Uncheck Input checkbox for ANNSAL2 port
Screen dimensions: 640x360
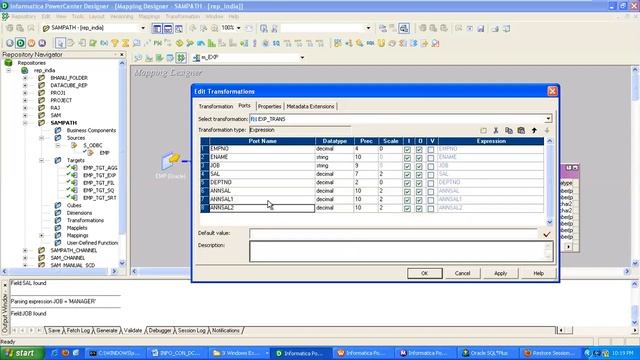pyautogui.click(x=407, y=209)
